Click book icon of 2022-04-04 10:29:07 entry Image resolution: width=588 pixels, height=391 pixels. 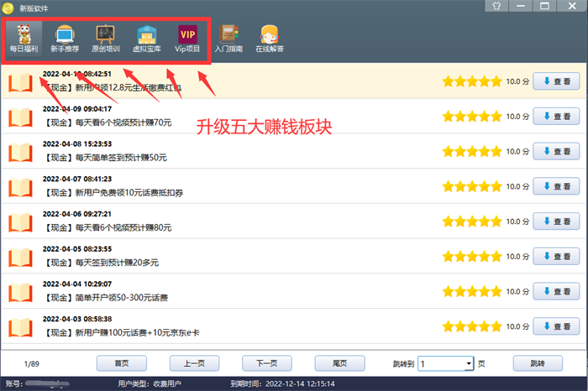(20, 292)
